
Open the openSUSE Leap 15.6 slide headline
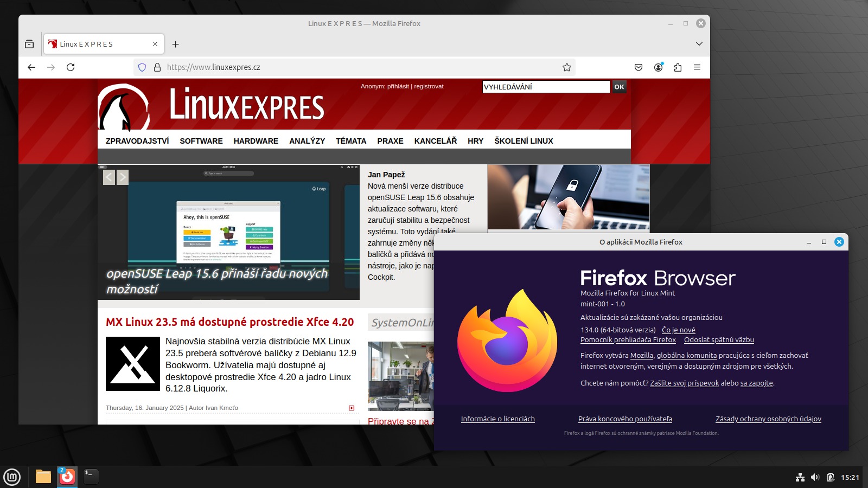pyautogui.click(x=217, y=281)
